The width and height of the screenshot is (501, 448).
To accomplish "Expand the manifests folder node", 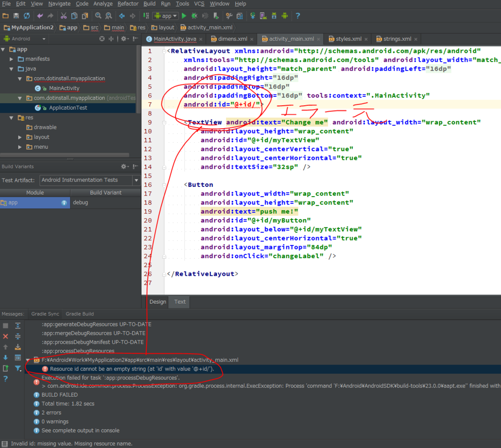I will [12, 59].
